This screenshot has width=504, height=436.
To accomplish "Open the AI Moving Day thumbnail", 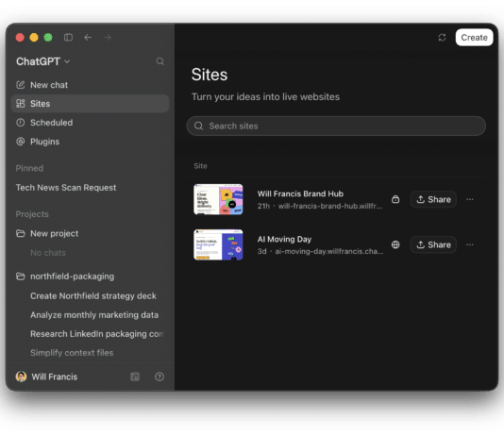I will (x=218, y=244).
